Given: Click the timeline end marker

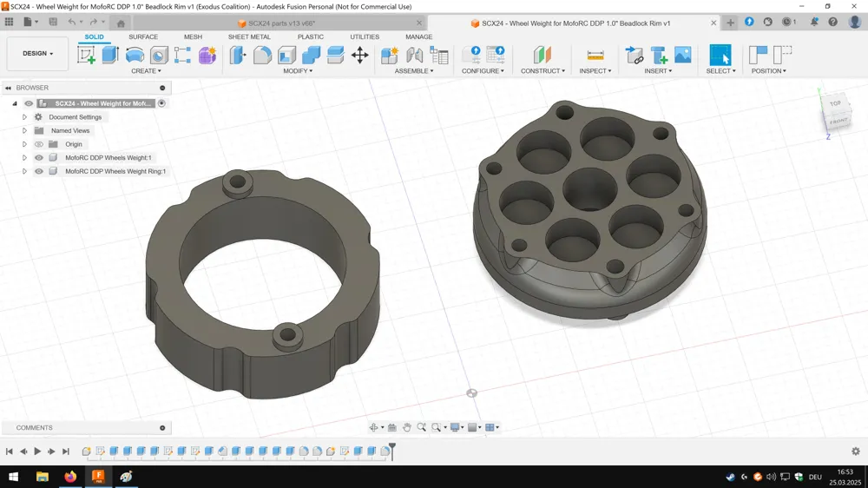Looking at the screenshot, I should [x=392, y=450].
